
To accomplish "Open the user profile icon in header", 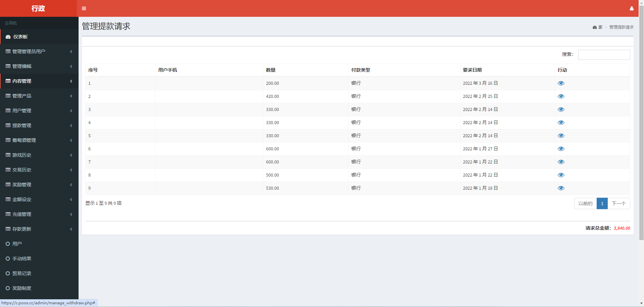I will [632, 8].
